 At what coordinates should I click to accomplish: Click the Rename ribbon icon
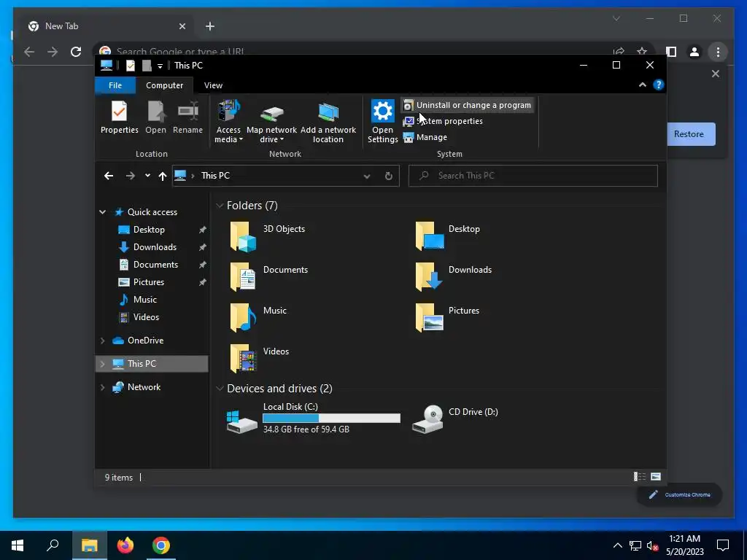[x=187, y=117]
